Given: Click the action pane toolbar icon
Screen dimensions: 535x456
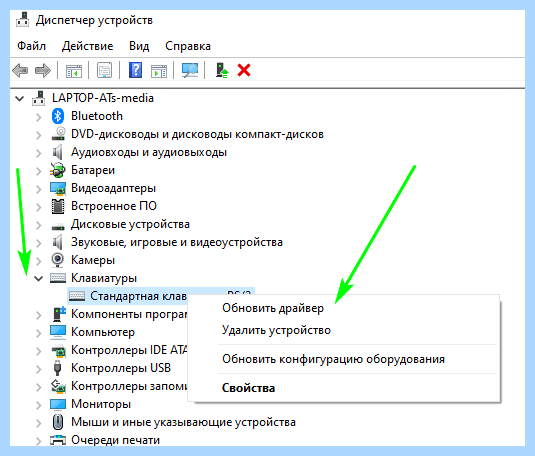Looking at the screenshot, I should tap(159, 71).
